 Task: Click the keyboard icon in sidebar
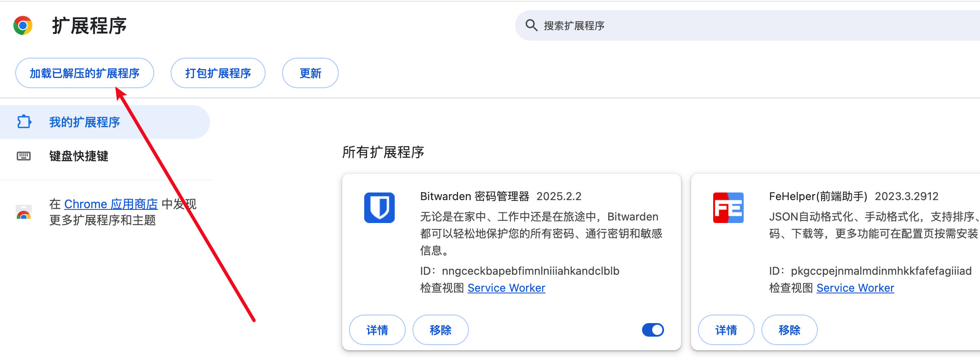24,156
